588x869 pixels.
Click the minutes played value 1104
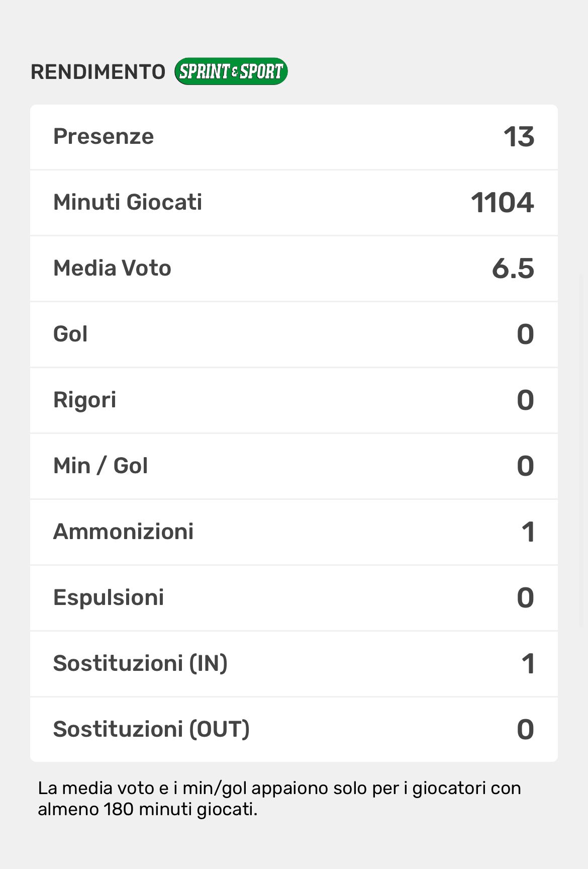click(502, 203)
